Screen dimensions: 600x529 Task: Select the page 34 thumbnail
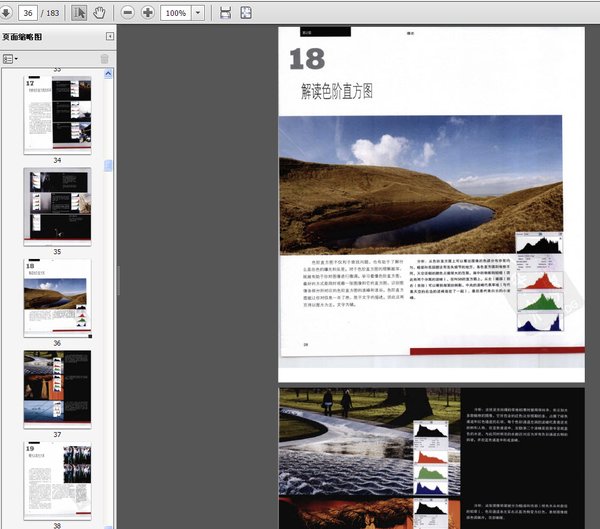click(x=57, y=115)
